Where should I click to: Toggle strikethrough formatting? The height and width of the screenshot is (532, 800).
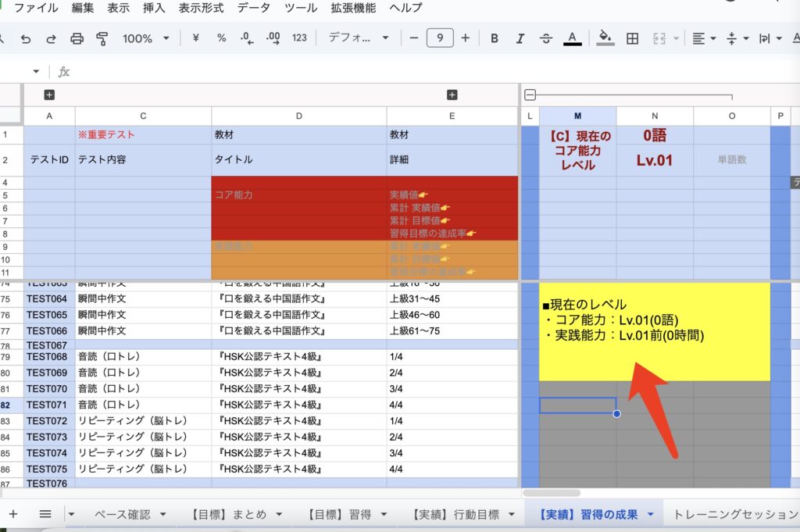[x=546, y=38]
